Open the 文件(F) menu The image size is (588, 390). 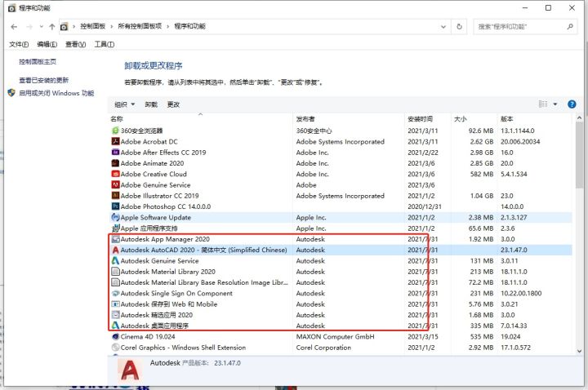point(19,44)
